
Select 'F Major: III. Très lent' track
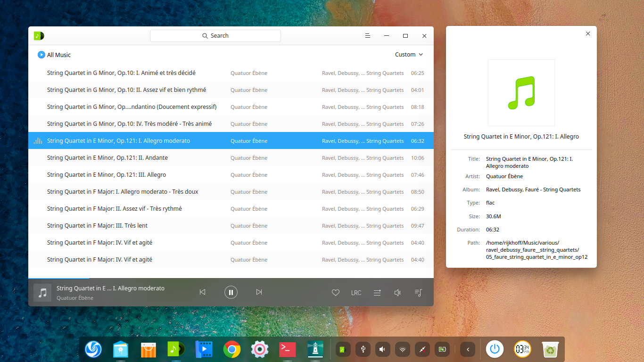[231, 226]
